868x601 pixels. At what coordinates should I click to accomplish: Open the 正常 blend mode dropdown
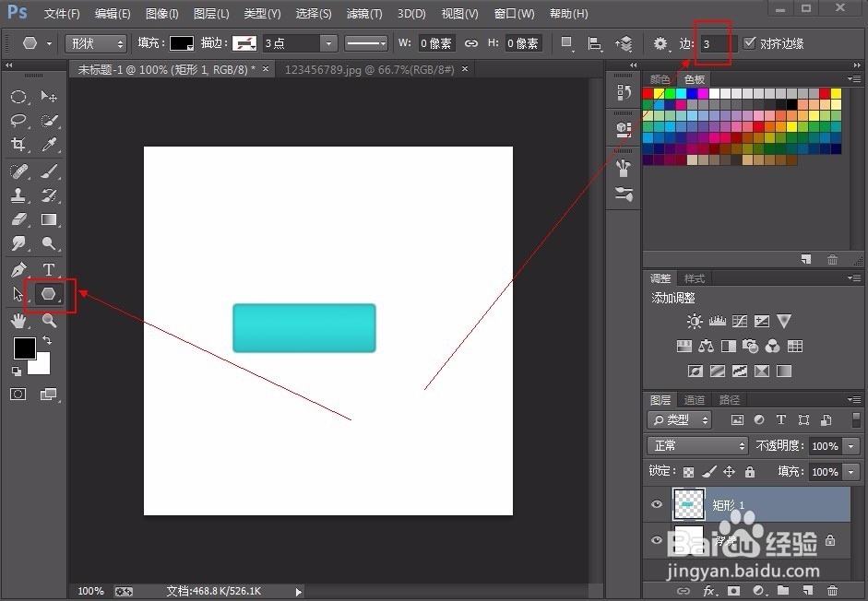coord(697,445)
